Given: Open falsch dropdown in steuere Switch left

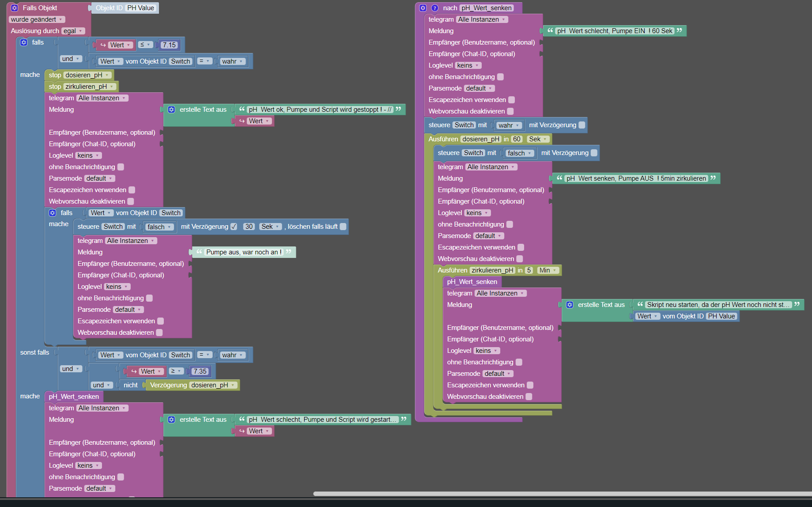Looking at the screenshot, I should click(x=160, y=227).
